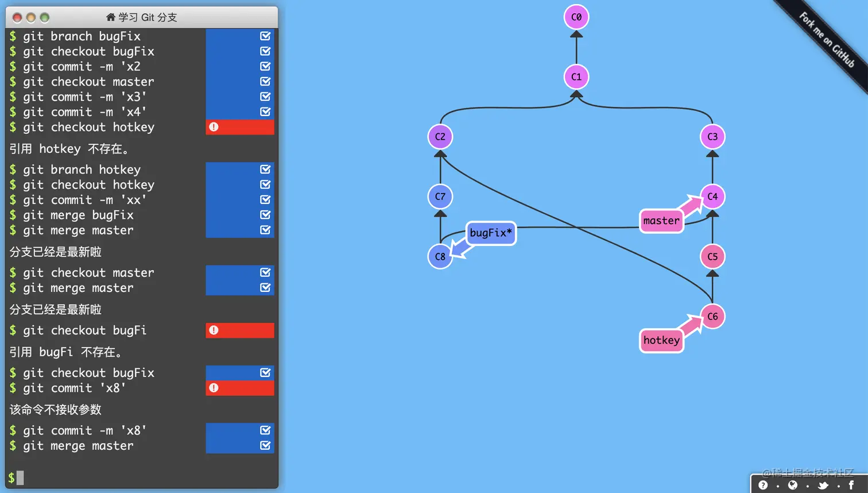Open the Facebook icon
The height and width of the screenshot is (493, 868).
(x=851, y=485)
